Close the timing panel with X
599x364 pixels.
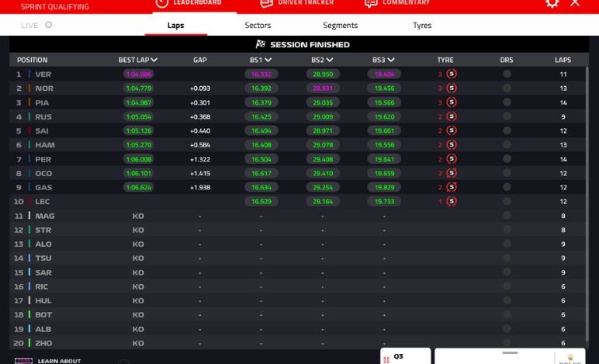[575, 3]
